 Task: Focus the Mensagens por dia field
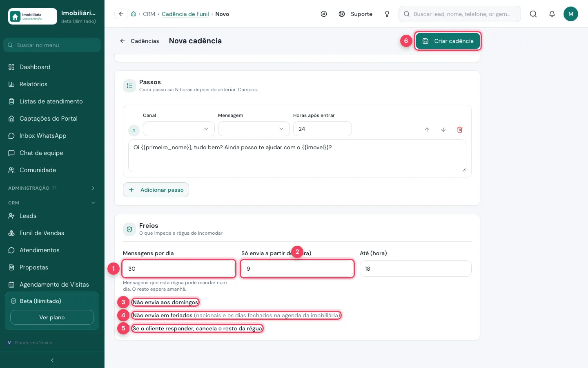(179, 269)
